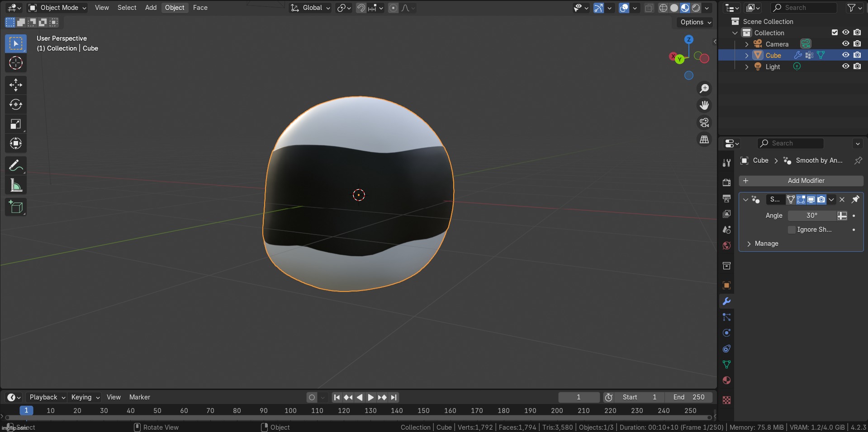Pick the Scale tool
Viewport: 868px width, 432px height.
pyautogui.click(x=16, y=124)
